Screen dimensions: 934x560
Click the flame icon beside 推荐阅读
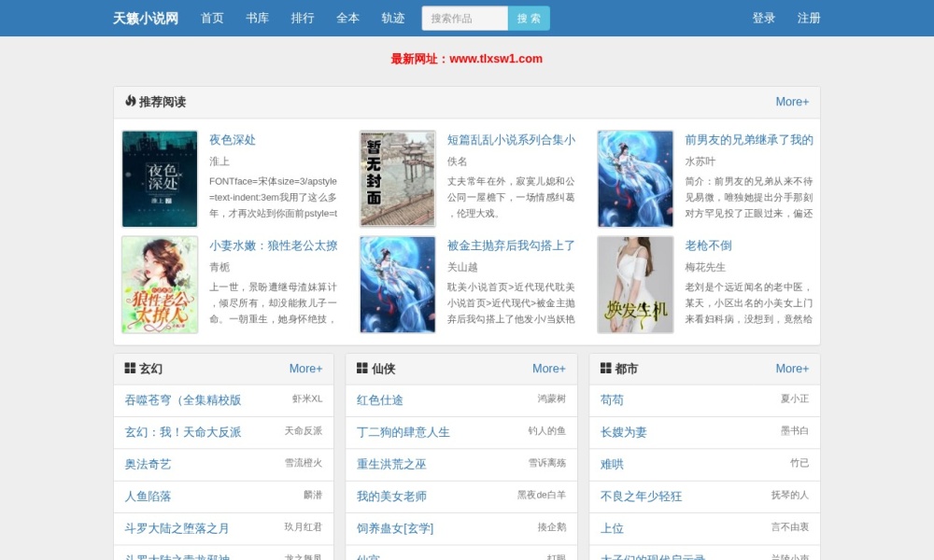[x=131, y=101]
